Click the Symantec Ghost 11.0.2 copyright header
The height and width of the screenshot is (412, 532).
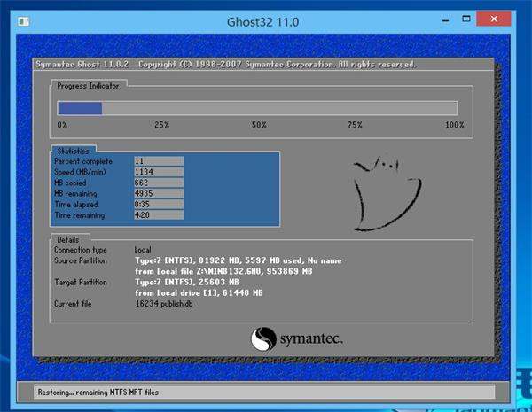(x=225, y=65)
